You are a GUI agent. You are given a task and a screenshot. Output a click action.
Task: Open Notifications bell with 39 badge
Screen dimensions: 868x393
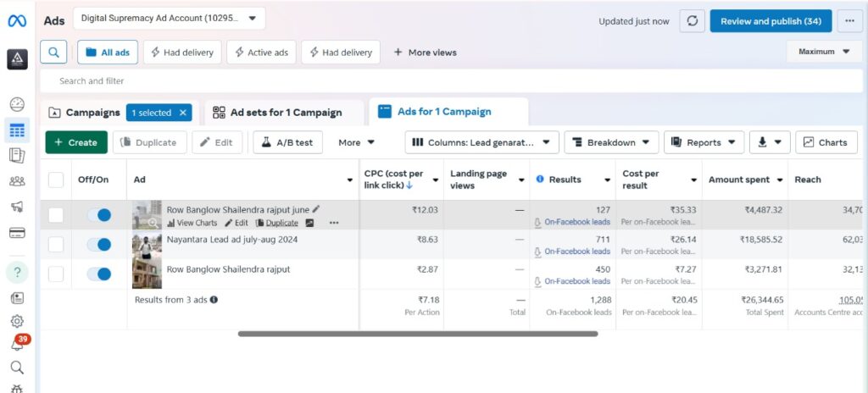(19, 343)
